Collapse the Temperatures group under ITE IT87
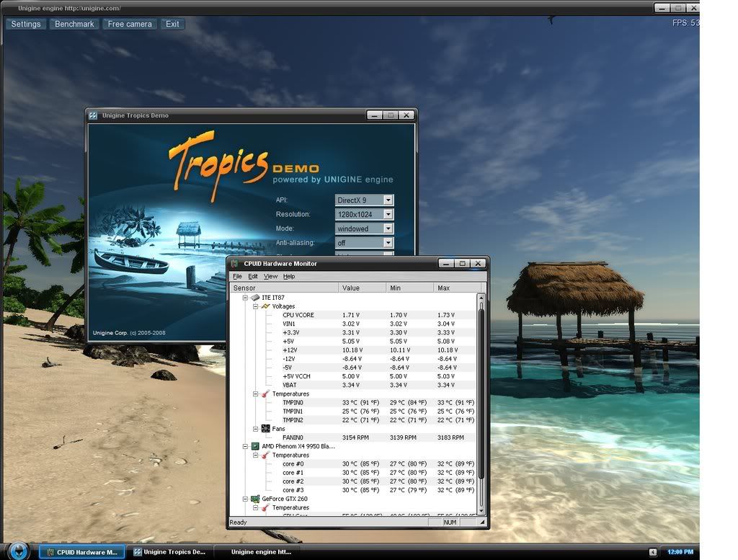738x560 pixels. (256, 394)
